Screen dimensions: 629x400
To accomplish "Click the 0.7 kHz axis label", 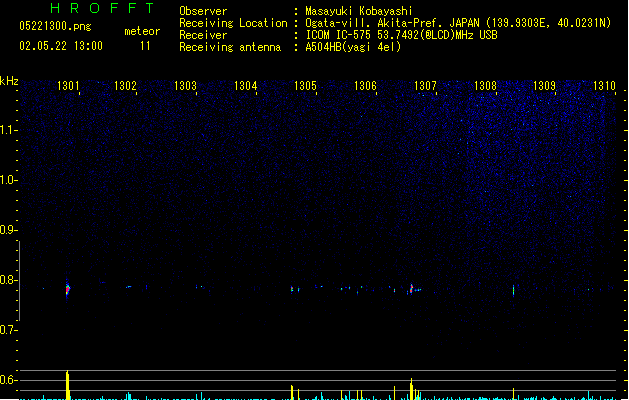I will pyautogui.click(x=8, y=330).
